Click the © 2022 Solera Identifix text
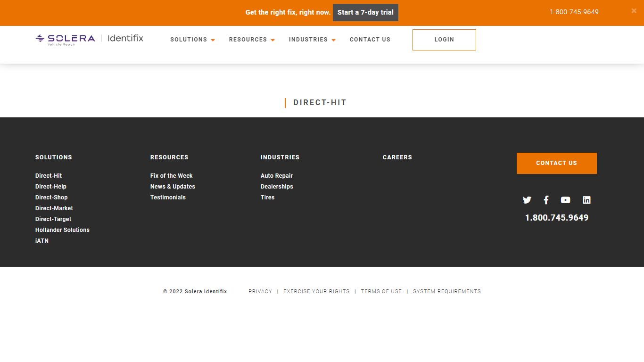Viewport: 644px width, 362px height. [195, 292]
